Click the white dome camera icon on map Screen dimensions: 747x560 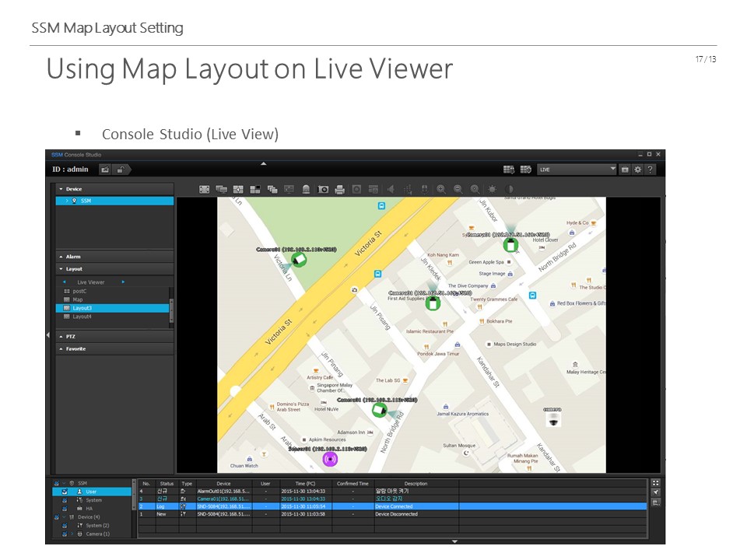coord(553,419)
